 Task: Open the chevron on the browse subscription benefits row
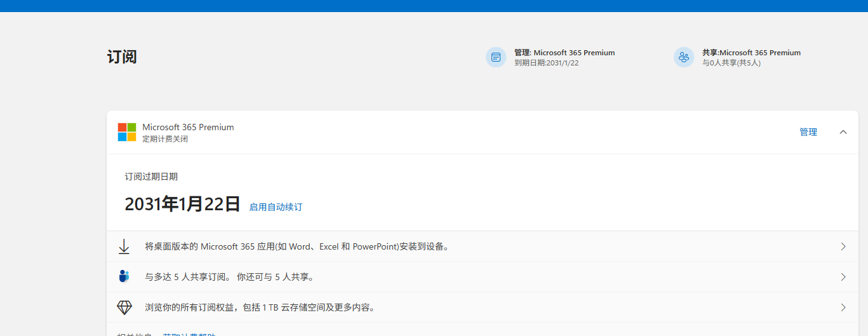coord(843,307)
